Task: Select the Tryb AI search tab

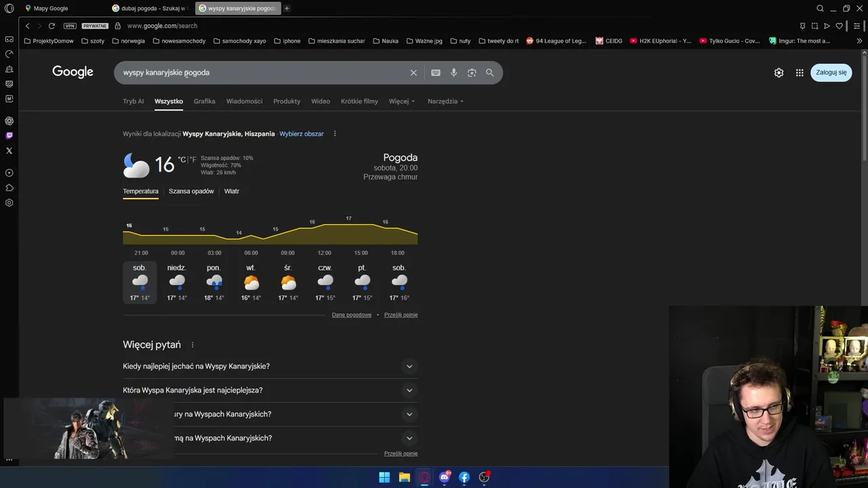Action: coord(133,101)
